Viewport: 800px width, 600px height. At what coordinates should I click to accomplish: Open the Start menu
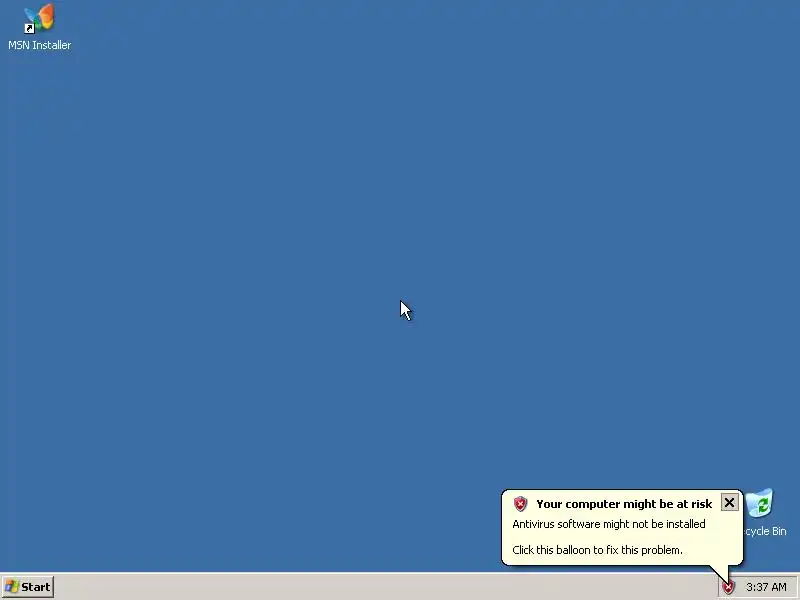[28, 587]
